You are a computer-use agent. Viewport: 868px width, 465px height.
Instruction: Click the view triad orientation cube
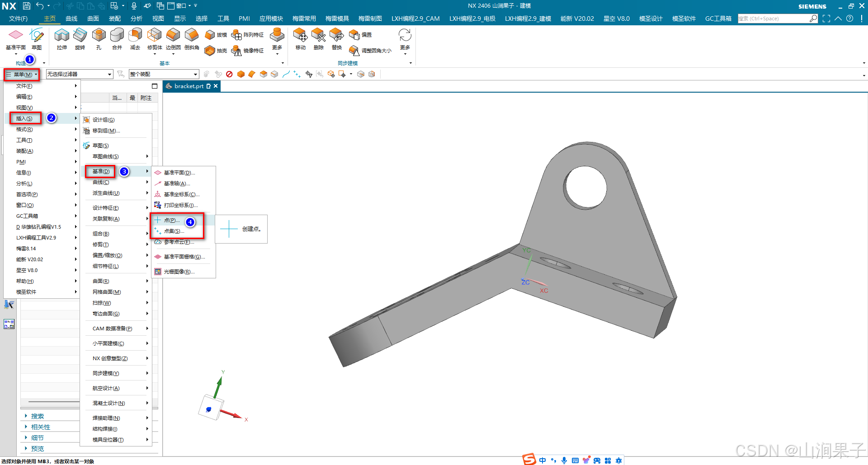point(211,408)
